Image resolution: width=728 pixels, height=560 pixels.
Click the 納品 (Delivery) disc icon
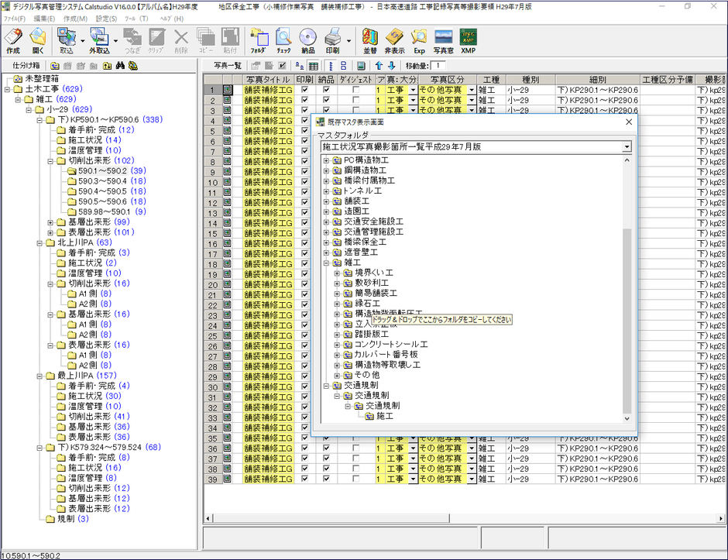[x=308, y=40]
